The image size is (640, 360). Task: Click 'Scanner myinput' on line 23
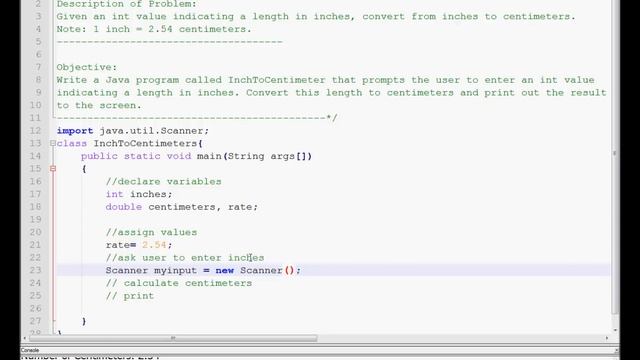point(151,270)
